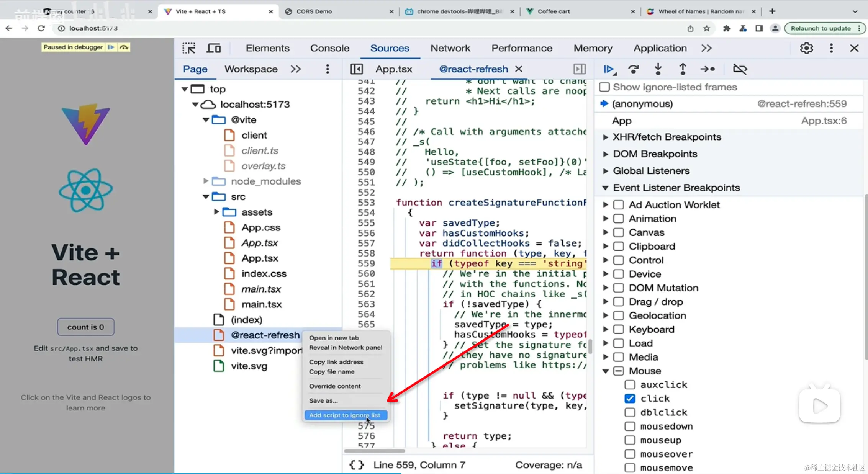
Task: Switch to the Network panel tab
Action: [450, 48]
